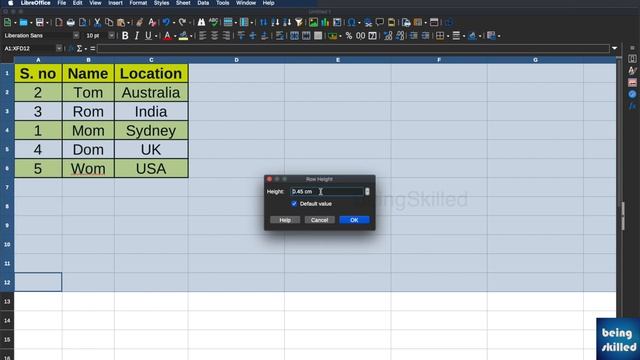This screenshot has height=360, width=640.
Task: Click the Align Left icon
Action: pyautogui.click(x=202, y=36)
